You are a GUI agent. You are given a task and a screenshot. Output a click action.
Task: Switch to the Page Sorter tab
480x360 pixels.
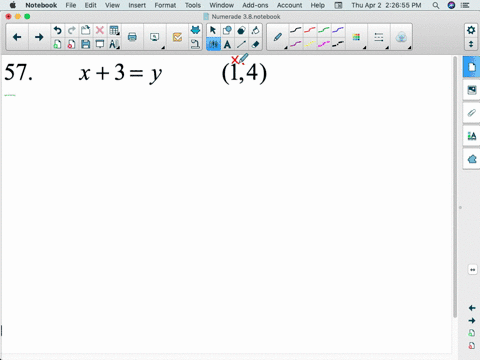pyautogui.click(x=471, y=67)
